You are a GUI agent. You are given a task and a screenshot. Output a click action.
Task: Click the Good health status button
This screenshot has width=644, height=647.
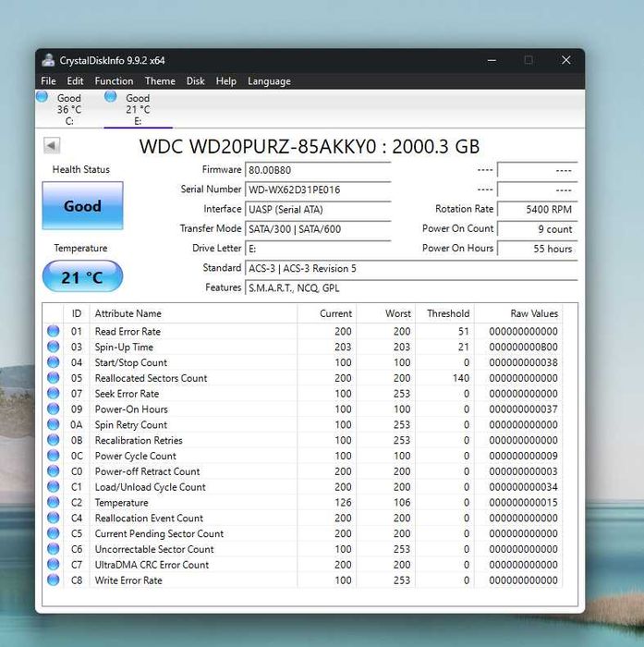click(x=82, y=205)
